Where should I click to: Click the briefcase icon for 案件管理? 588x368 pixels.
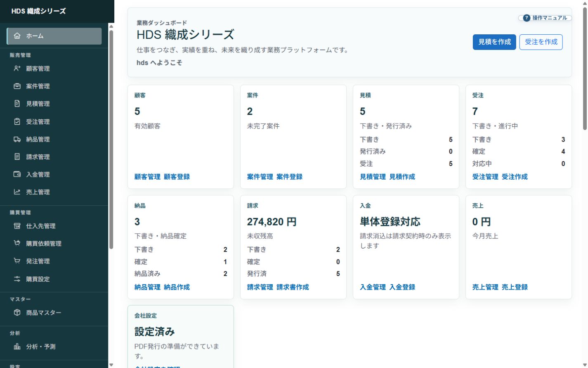point(17,86)
